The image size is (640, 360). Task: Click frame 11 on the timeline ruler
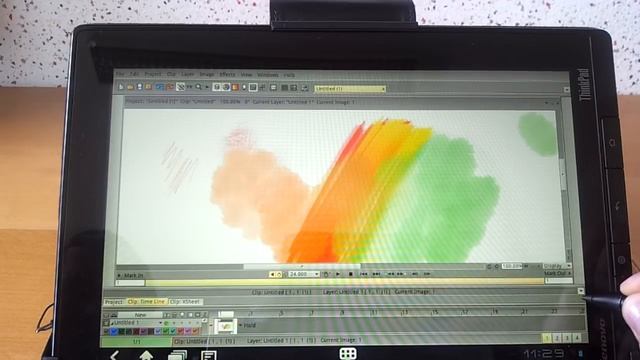click(373, 313)
